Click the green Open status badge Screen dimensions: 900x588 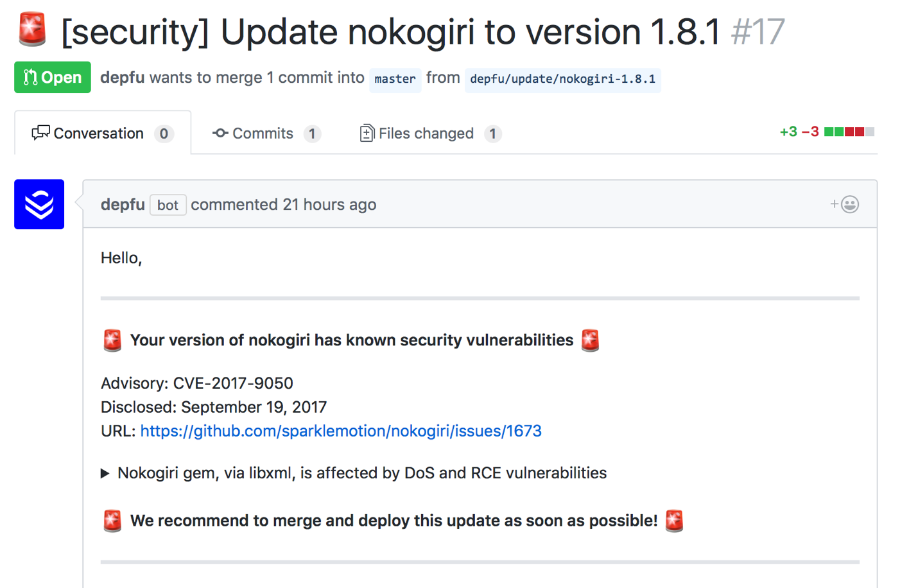tap(53, 78)
